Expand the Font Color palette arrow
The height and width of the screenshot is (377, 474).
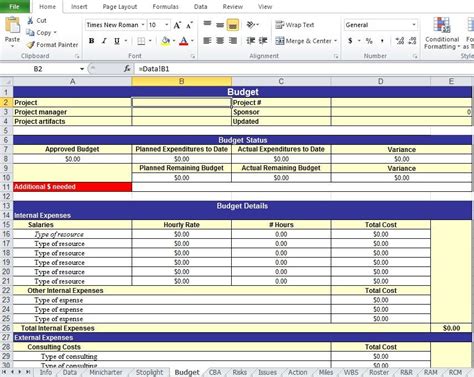point(192,41)
